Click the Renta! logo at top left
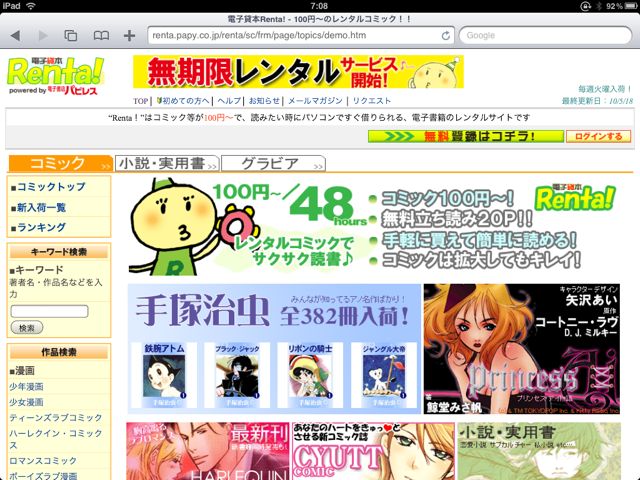The height and width of the screenshot is (480, 640). 56,76
